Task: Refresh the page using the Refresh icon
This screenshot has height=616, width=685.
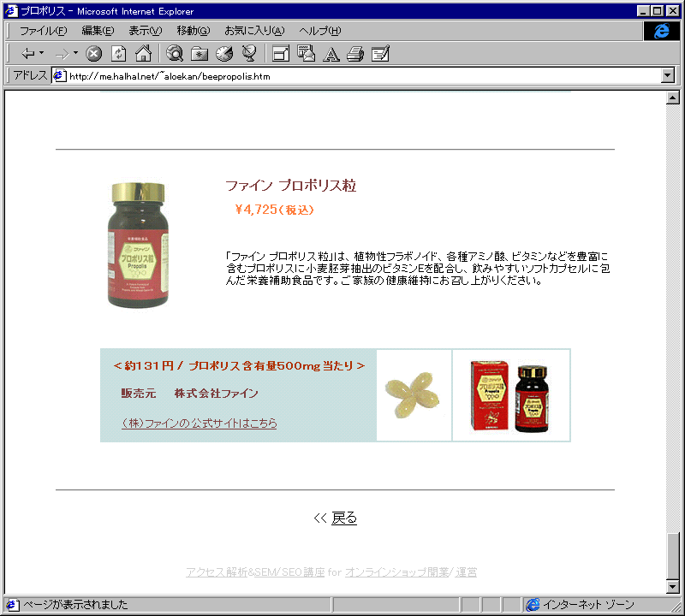Action: (118, 54)
